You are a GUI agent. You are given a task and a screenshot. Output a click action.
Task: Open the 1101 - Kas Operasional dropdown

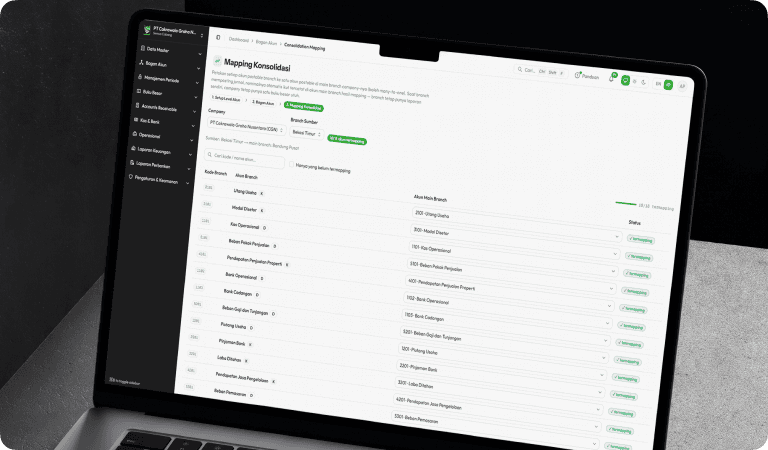[x=513, y=260]
